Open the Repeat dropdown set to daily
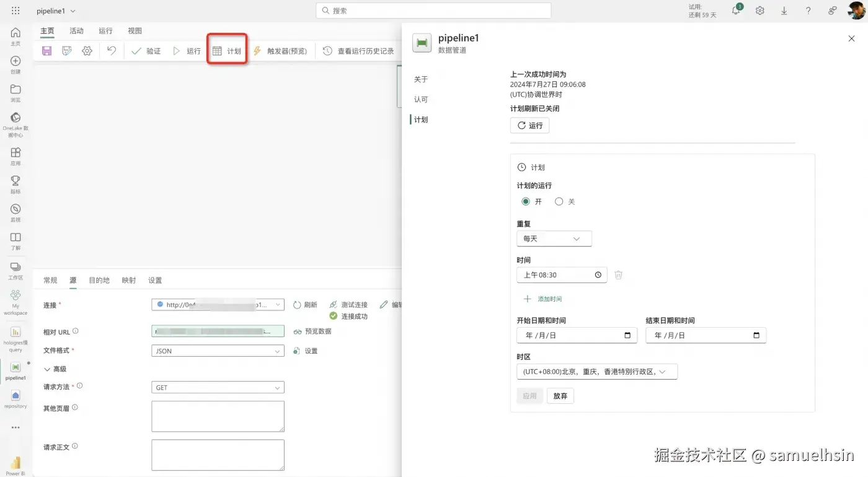Image resolution: width=868 pixels, height=477 pixels. tap(554, 239)
